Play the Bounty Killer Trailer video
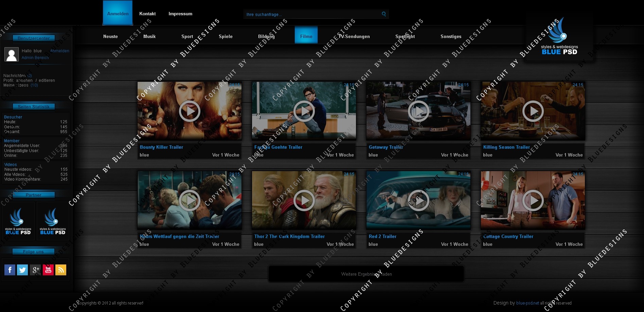This screenshot has height=312, width=644. point(190,111)
